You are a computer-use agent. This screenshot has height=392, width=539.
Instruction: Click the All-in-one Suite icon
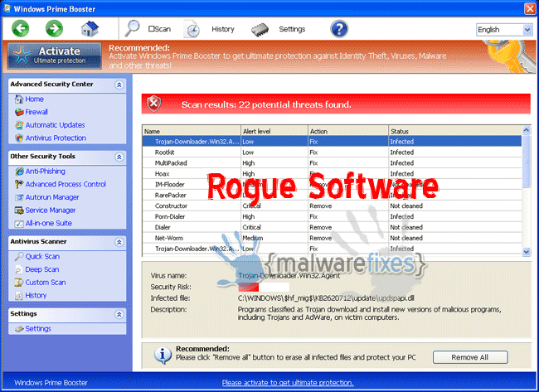pos(19,224)
